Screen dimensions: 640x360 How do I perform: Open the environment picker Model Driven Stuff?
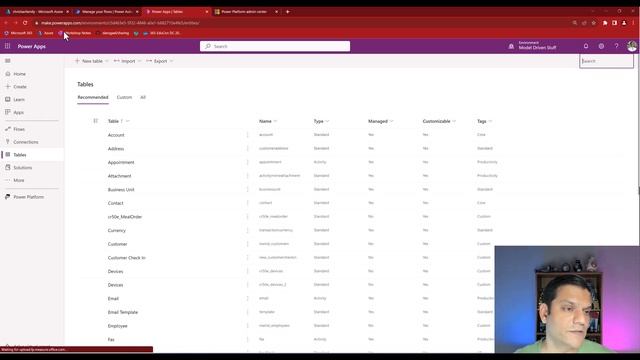pos(533,46)
